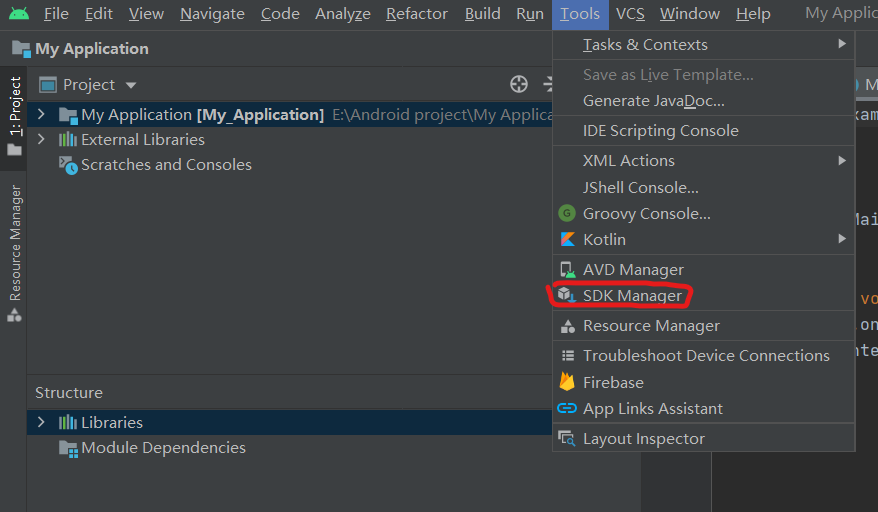Click the Libraries icon in Structure panel
This screenshot has width=878, height=512.
point(68,422)
